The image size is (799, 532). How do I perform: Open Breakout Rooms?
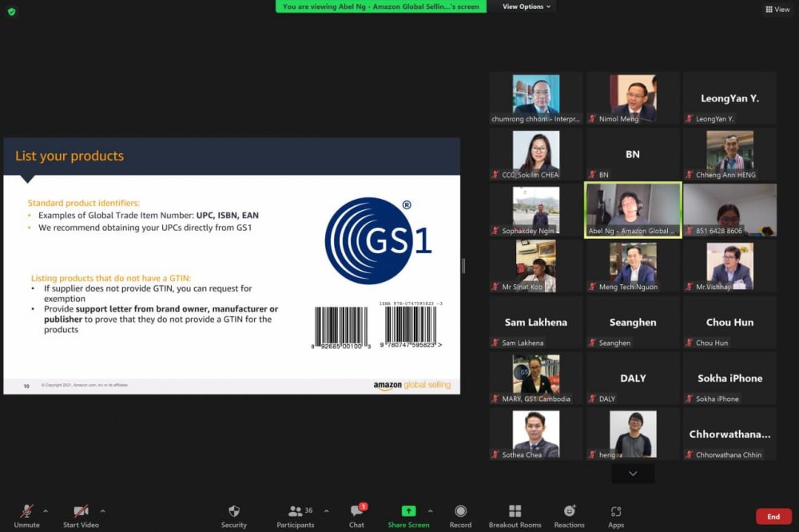coord(515,512)
